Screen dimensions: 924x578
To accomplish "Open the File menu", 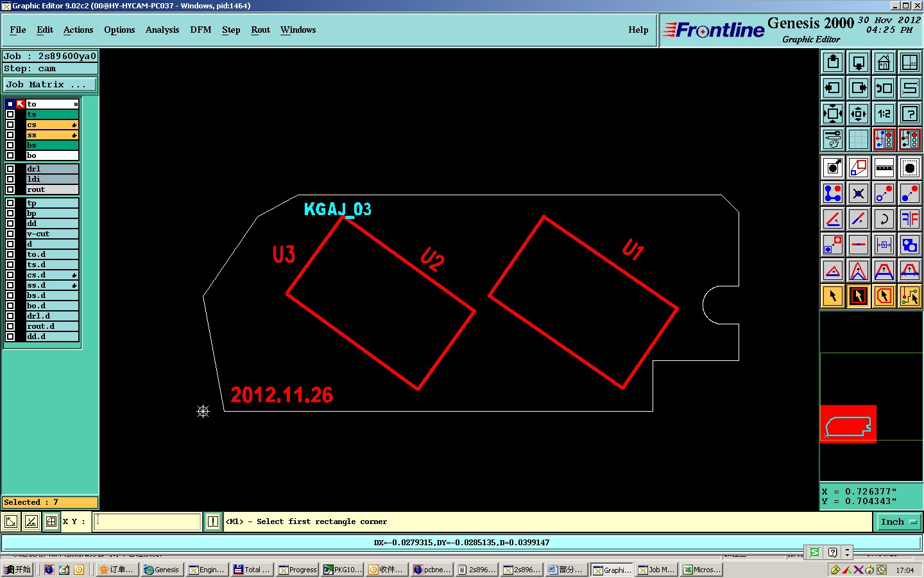I will (x=18, y=30).
